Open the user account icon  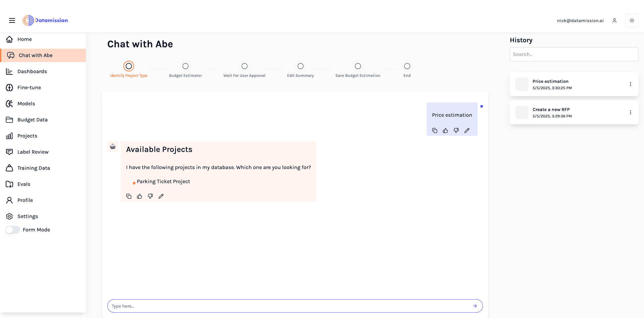pyautogui.click(x=614, y=20)
